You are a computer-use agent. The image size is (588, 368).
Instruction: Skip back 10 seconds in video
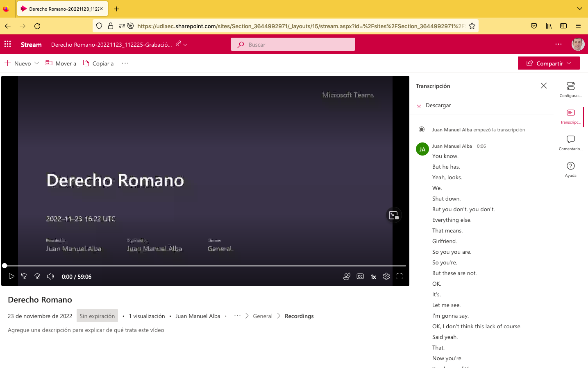24,277
